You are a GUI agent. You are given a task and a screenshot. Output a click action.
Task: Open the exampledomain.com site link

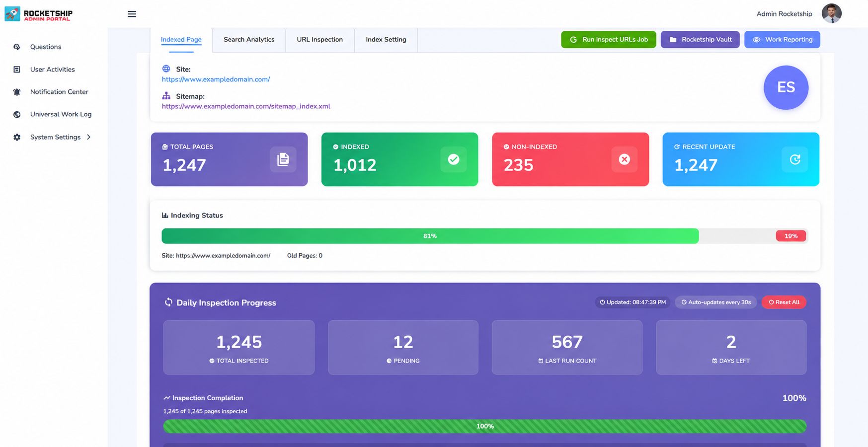tap(216, 79)
